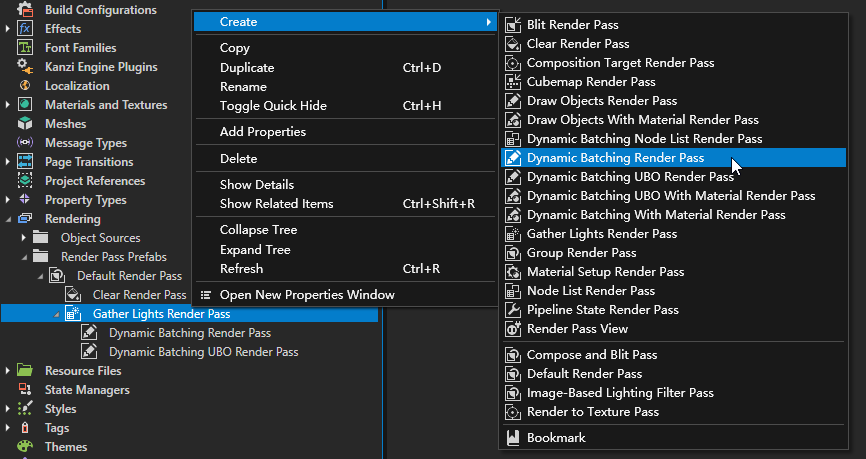
Task: Expand the Page Transitions node
Action: pyautogui.click(x=8, y=162)
